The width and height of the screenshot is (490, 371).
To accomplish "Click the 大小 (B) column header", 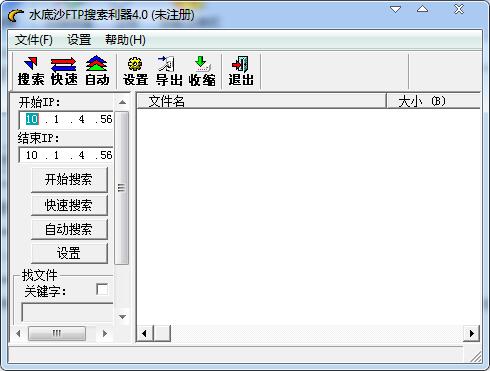I will [433, 101].
